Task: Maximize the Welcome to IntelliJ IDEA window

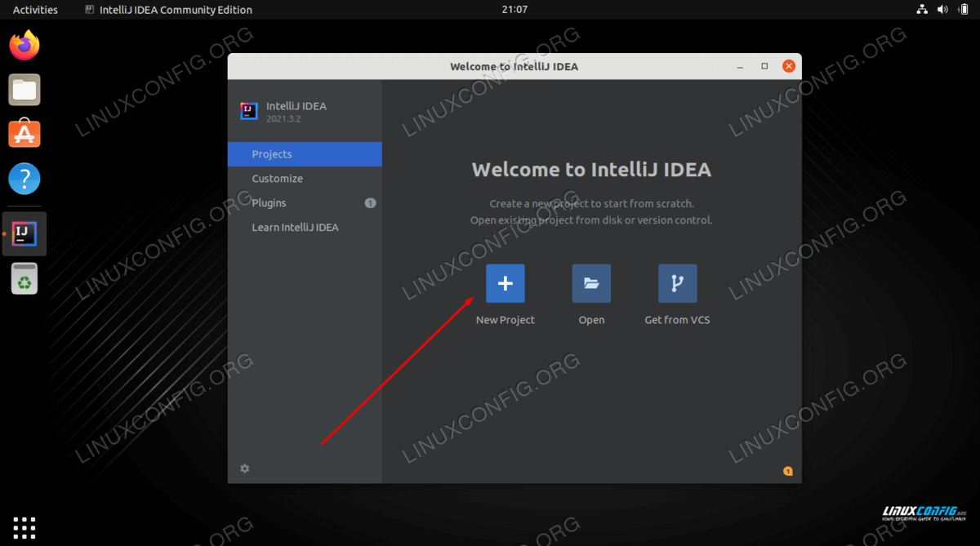Action: [x=764, y=66]
